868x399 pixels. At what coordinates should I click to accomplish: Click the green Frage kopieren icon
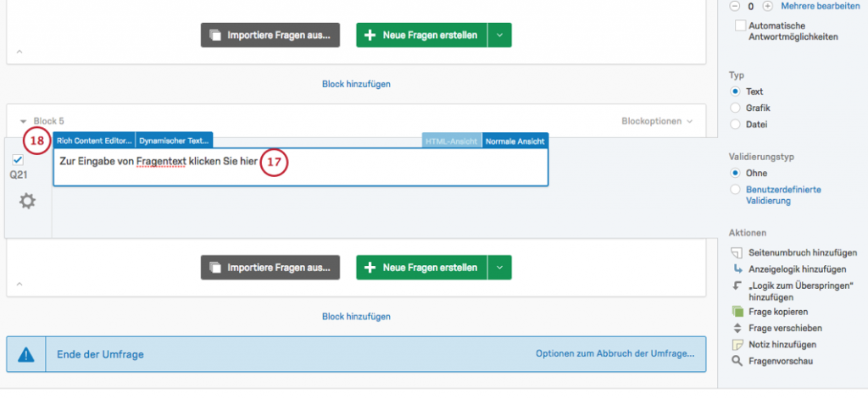point(737,312)
